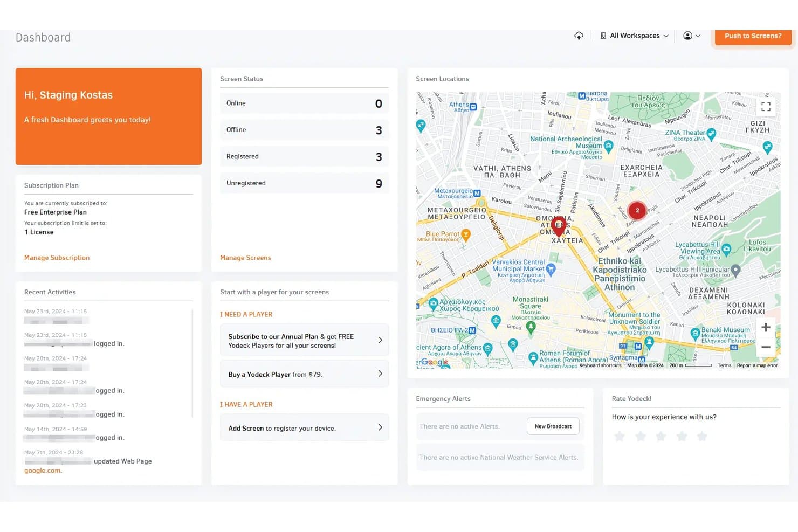Click the Free Enterprise Plan text
This screenshot has width=798, height=532.
click(56, 212)
